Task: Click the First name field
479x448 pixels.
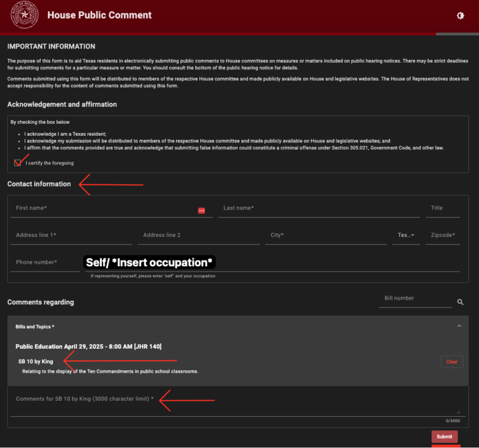Action: [x=102, y=208]
